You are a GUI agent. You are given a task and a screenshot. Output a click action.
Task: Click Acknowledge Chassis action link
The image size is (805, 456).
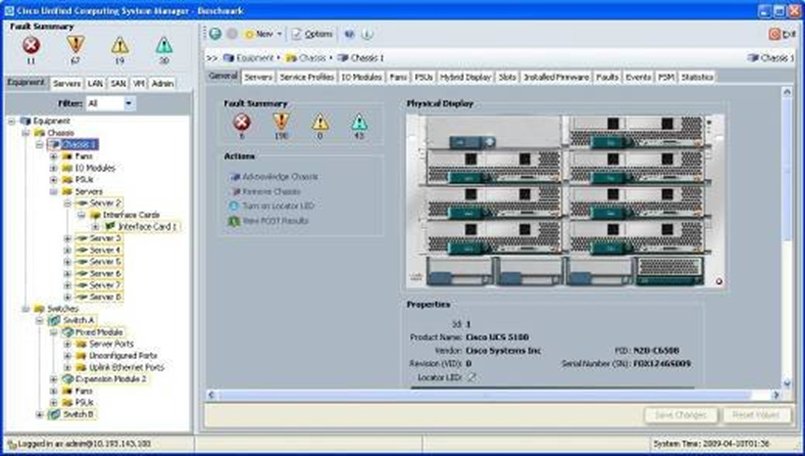[x=274, y=177]
